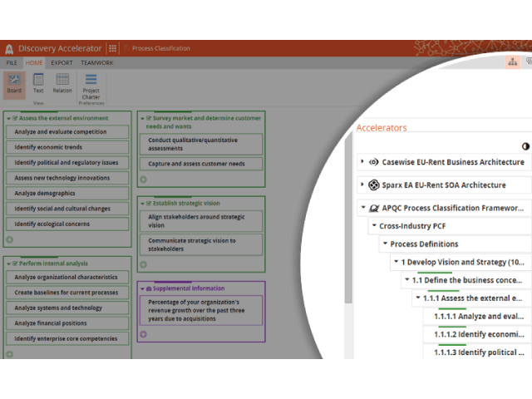Toggle checkbox on Survey market and determine
532x399 pixels.
pyautogui.click(x=149, y=118)
